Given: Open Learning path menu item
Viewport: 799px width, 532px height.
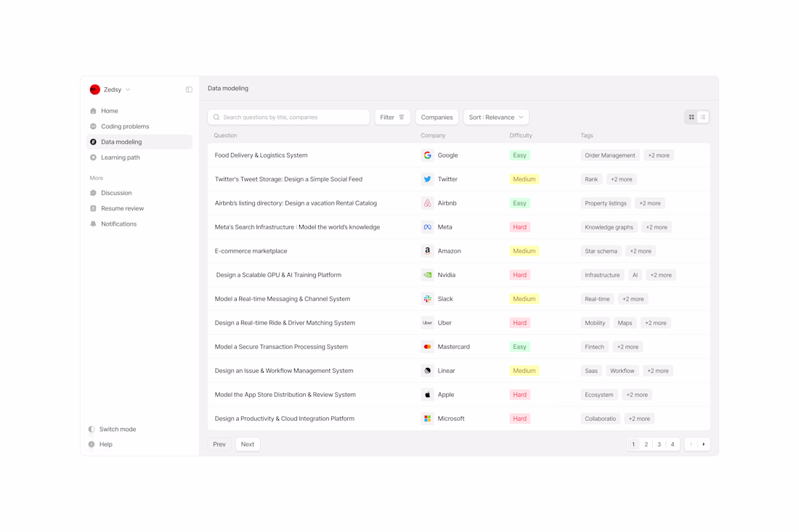Looking at the screenshot, I should 121,157.
